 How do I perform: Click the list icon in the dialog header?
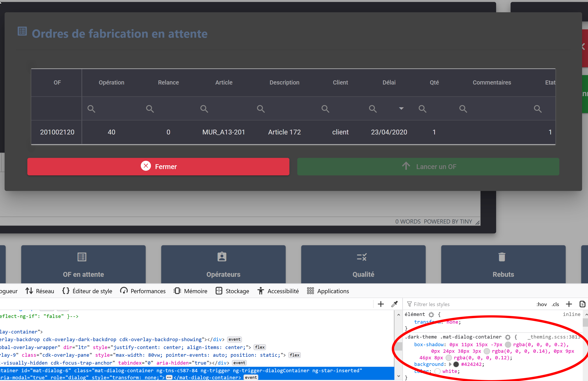click(x=22, y=31)
